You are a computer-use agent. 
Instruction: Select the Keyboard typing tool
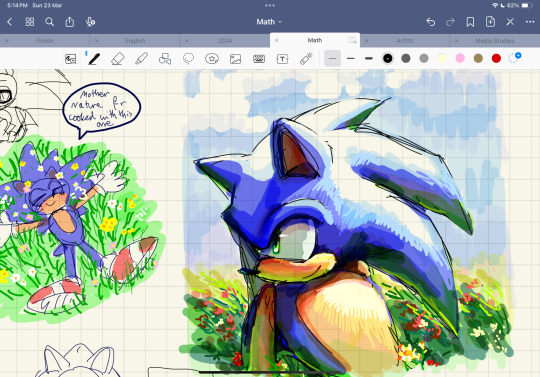tap(259, 59)
